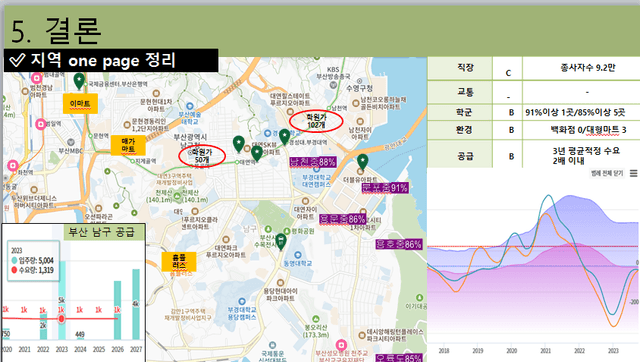Select the checkmark icon beside 지역 one page 정리

[17, 60]
